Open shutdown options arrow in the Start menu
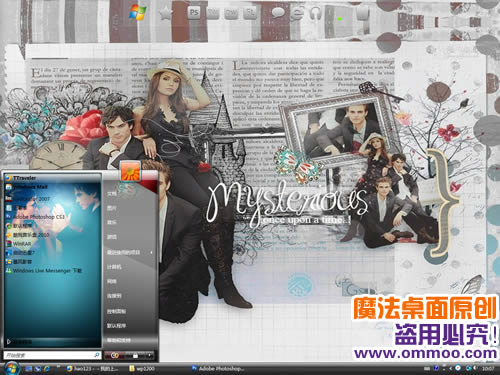This screenshot has width=500, height=375. (x=150, y=356)
